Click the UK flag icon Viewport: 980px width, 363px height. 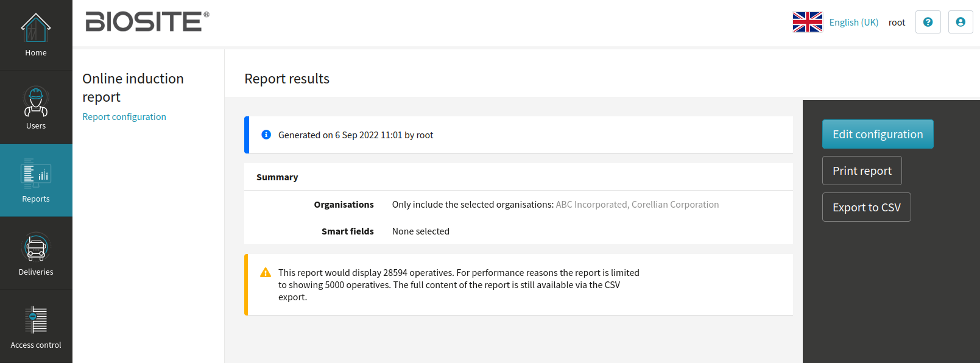808,22
